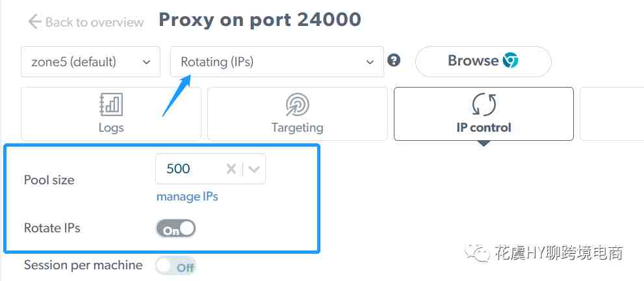The image size is (644, 281).
Task: Click the IP control rotation arrows icon
Action: [484, 104]
